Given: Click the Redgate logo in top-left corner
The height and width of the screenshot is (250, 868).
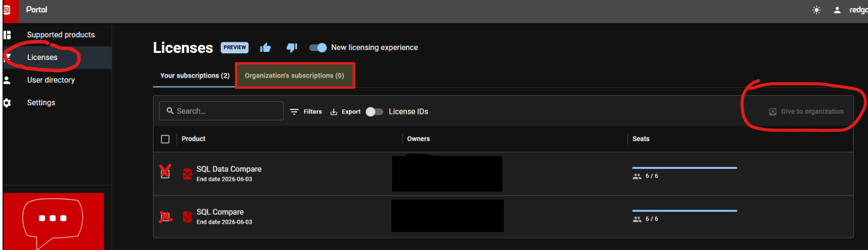Looking at the screenshot, I should tap(8, 10).
